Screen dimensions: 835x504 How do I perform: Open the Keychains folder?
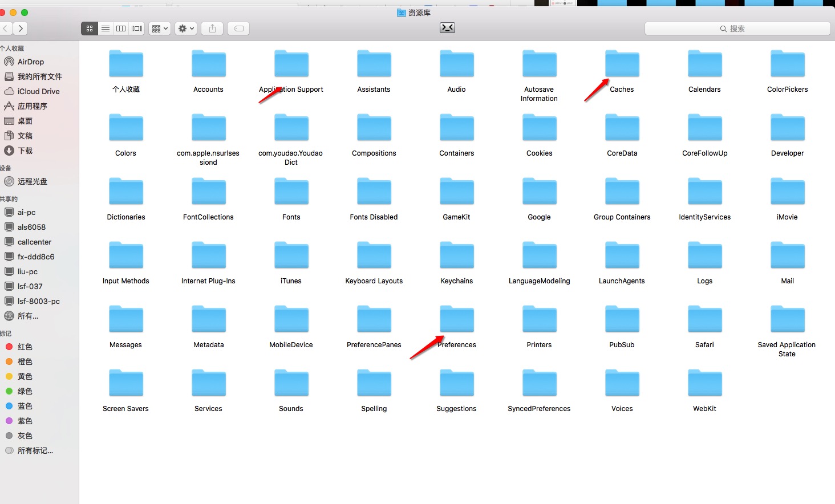click(x=456, y=255)
